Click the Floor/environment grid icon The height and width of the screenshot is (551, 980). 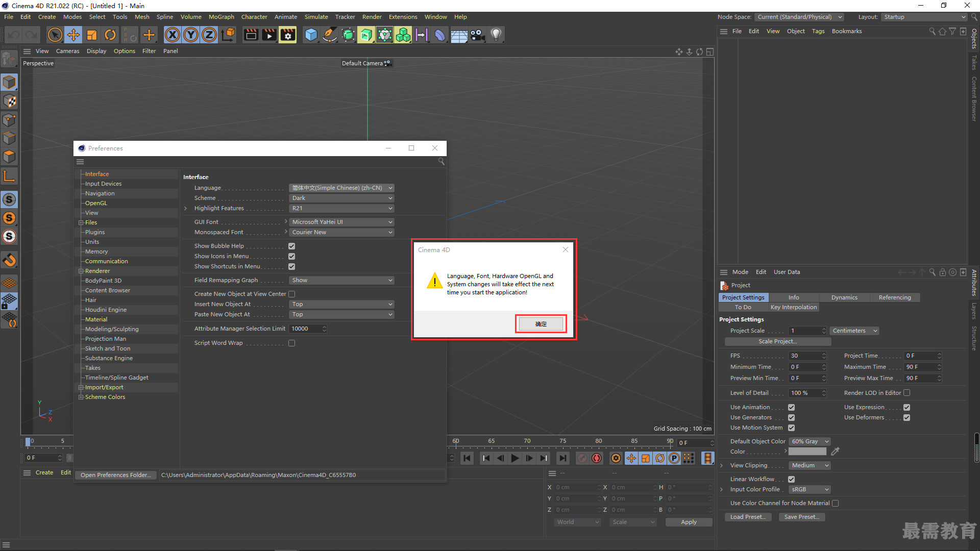pos(459,35)
